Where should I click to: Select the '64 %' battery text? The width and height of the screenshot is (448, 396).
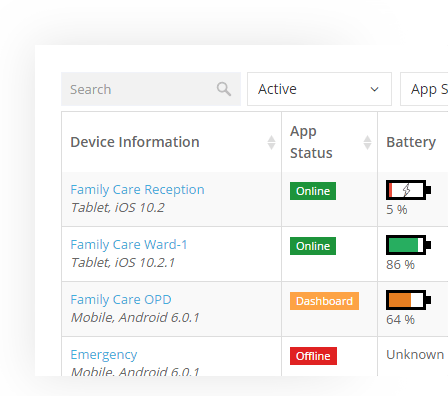point(400,320)
